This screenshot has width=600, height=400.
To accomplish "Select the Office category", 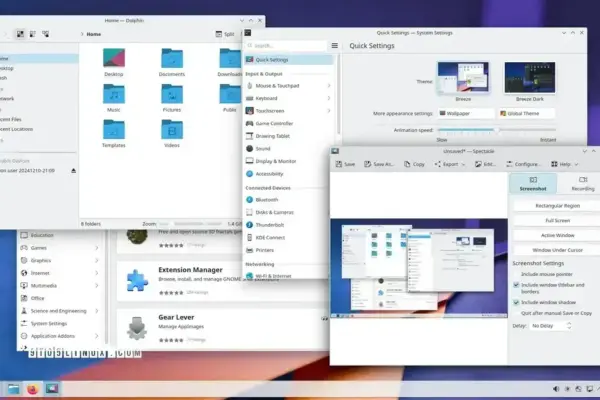I will click(60, 298).
